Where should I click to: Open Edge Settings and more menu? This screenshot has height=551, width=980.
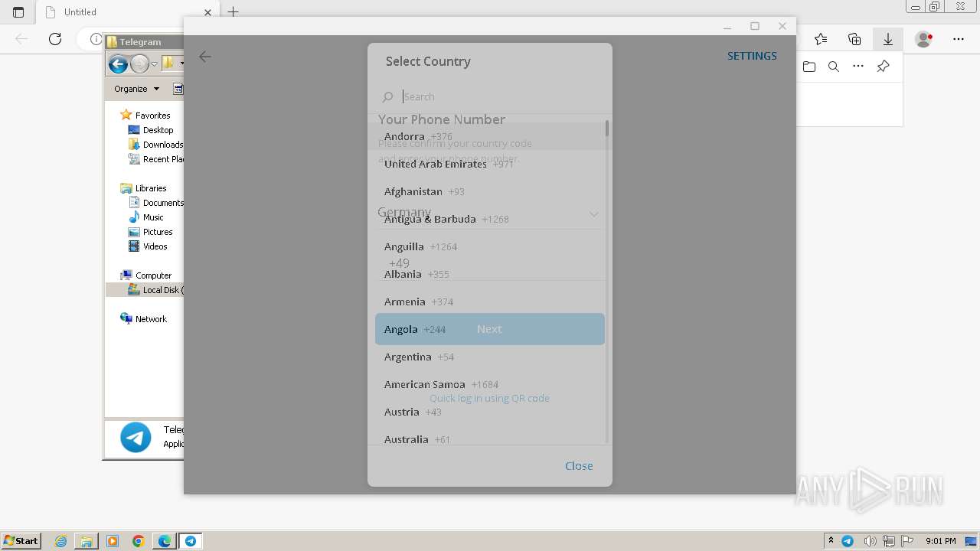pos(959,39)
